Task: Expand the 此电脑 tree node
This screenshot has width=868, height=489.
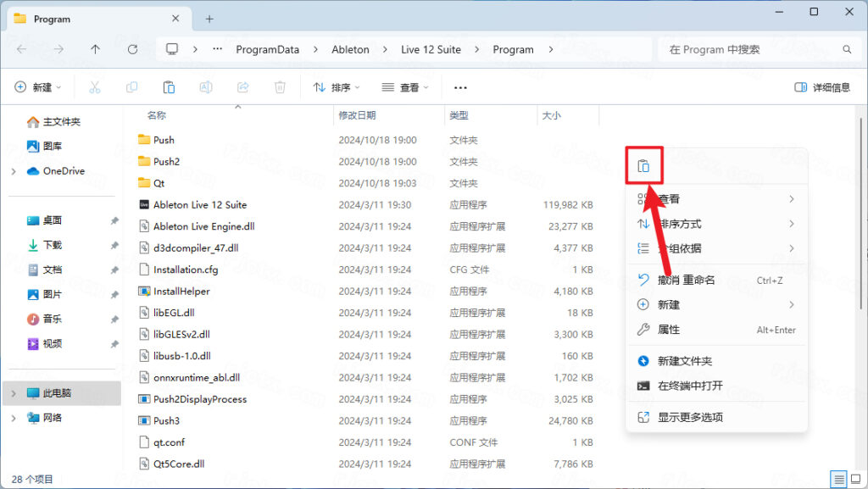Action: pos(14,393)
